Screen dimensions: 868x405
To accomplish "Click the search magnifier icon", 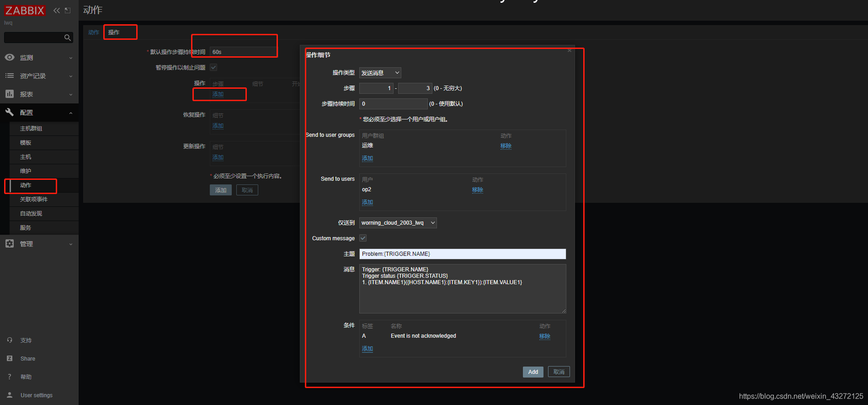I will (68, 38).
